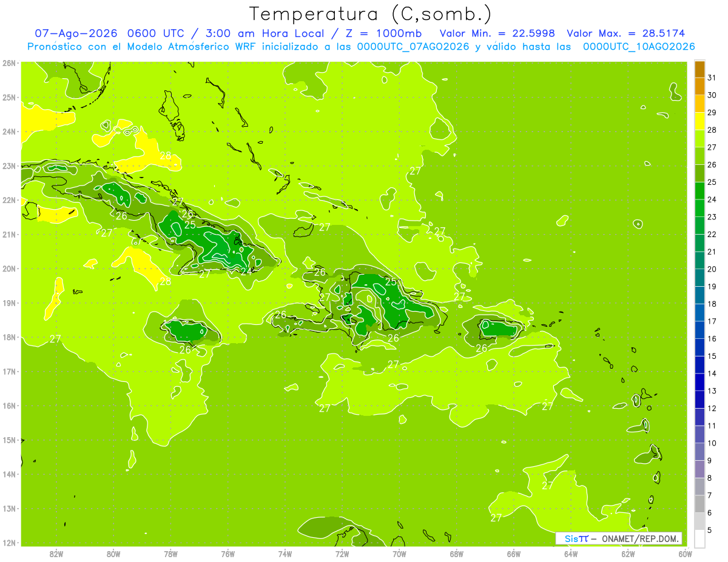Select the brown legend swatch above 31
The width and height of the screenshot is (728, 562).
pos(699,69)
